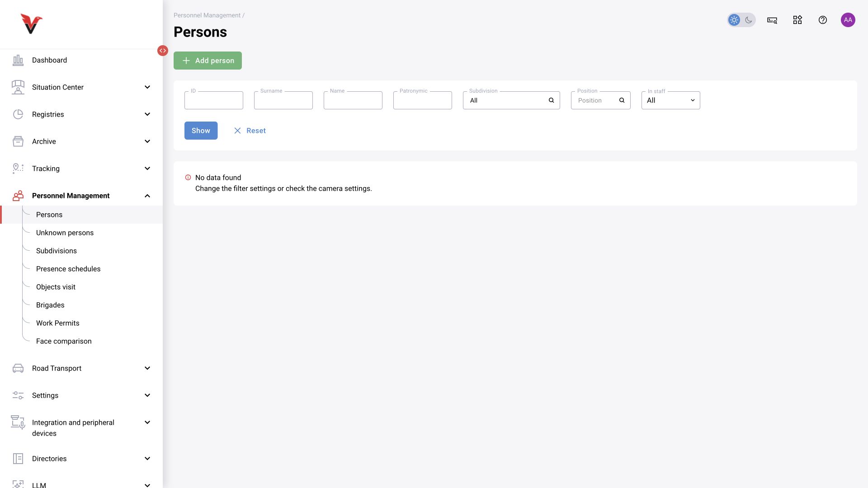Open Subdivisions menu item

click(x=57, y=251)
